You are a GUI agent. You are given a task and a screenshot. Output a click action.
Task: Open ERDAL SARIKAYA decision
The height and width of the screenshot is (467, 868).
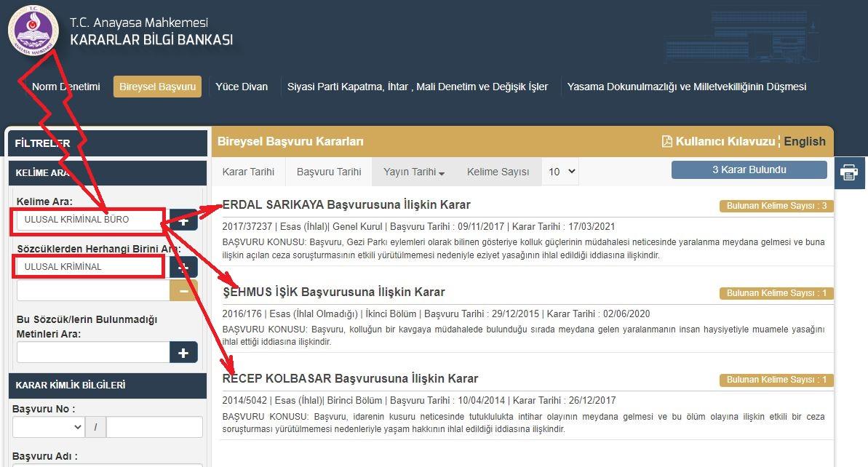click(x=346, y=204)
